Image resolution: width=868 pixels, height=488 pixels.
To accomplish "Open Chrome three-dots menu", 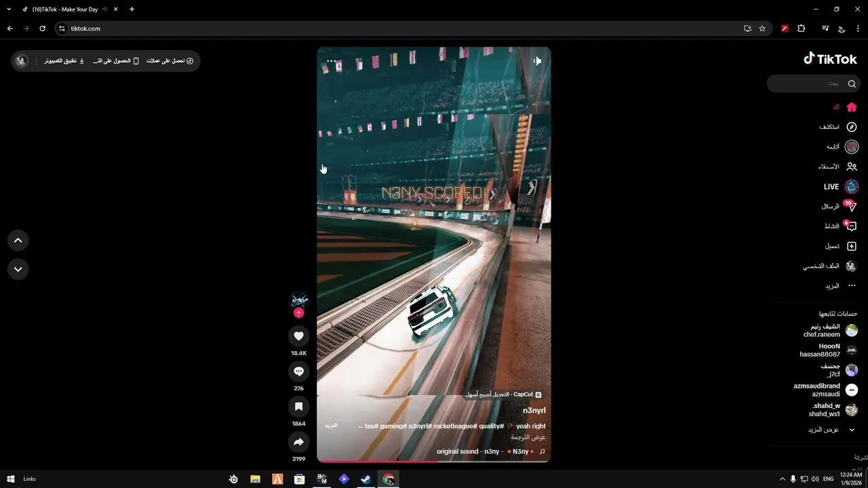I will (x=859, y=28).
